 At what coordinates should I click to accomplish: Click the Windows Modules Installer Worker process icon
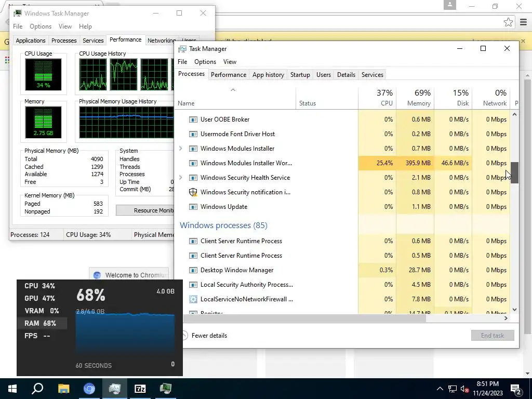(x=193, y=163)
